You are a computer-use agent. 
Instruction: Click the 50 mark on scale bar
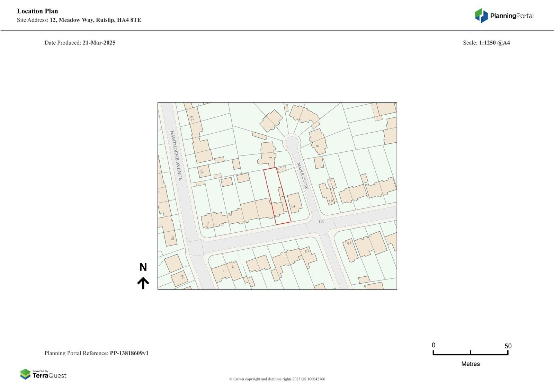coord(508,346)
